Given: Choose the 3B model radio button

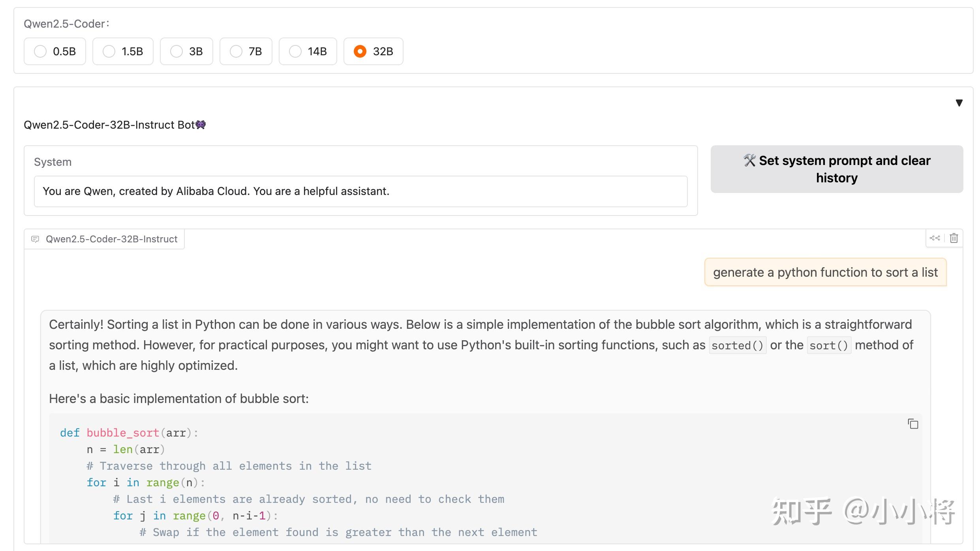Looking at the screenshot, I should coord(186,51).
